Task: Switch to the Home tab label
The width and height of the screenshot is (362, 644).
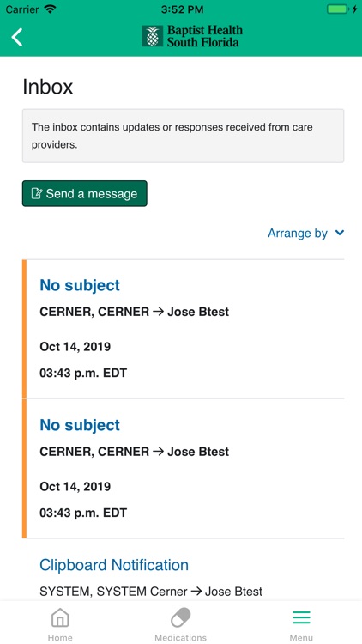Action: tap(60, 637)
